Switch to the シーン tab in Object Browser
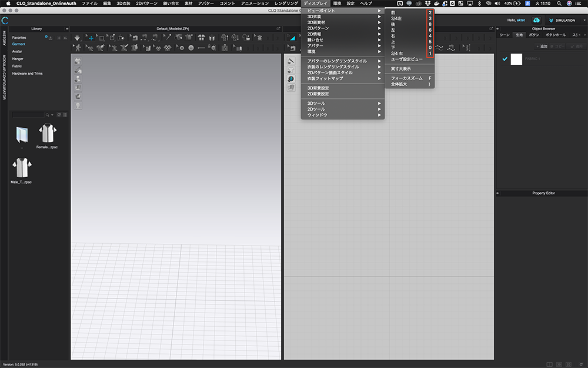 tap(505, 34)
